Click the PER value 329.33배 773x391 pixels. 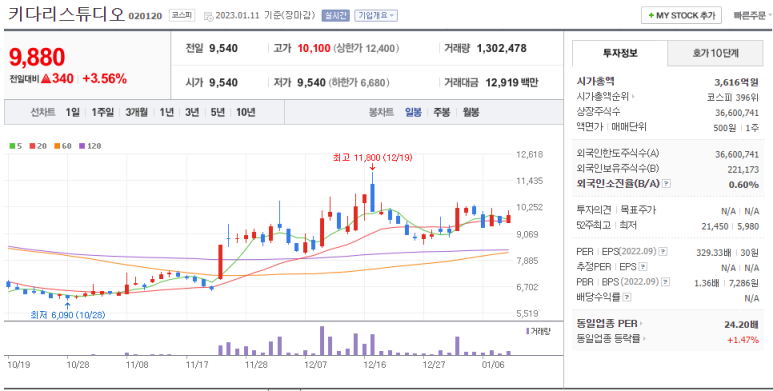pyautogui.click(x=713, y=252)
